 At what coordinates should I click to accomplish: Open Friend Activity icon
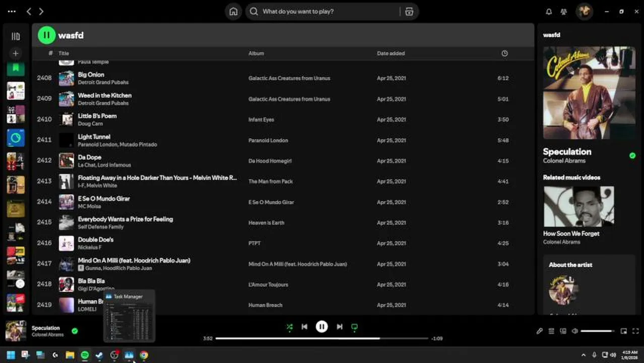click(564, 12)
